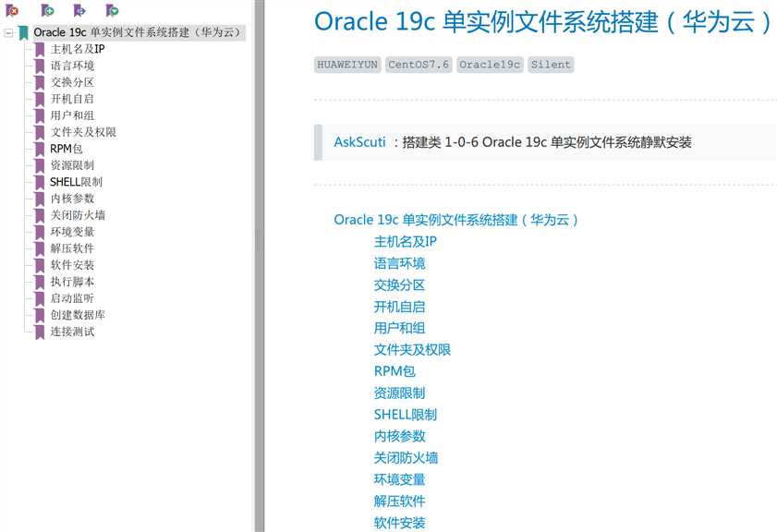Open the 开机自启 link in the contents list
Viewport: 777px width, 532px height.
399,307
